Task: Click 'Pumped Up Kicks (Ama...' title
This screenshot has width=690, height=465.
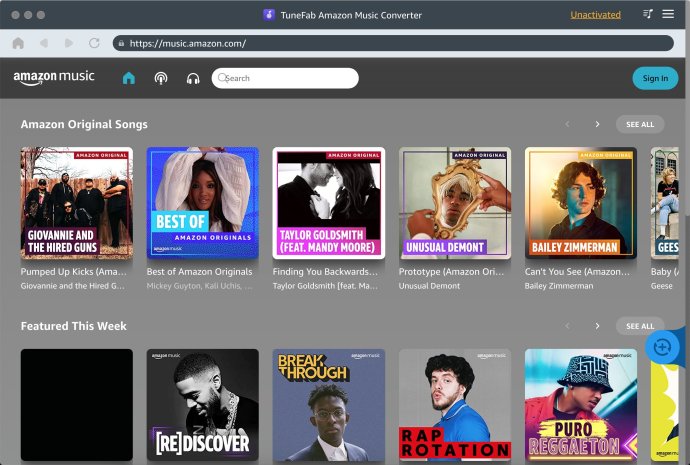Action: (x=73, y=272)
